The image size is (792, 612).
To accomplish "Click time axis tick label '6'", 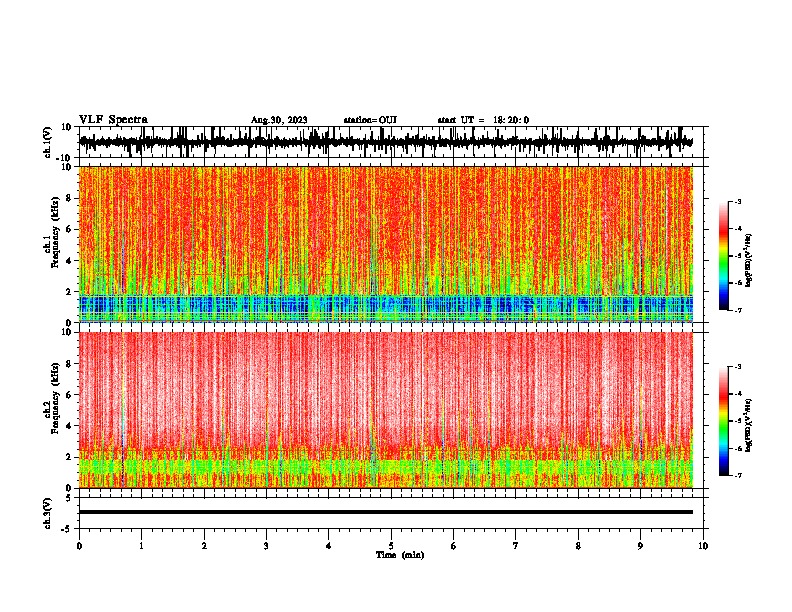I will 454,546.
